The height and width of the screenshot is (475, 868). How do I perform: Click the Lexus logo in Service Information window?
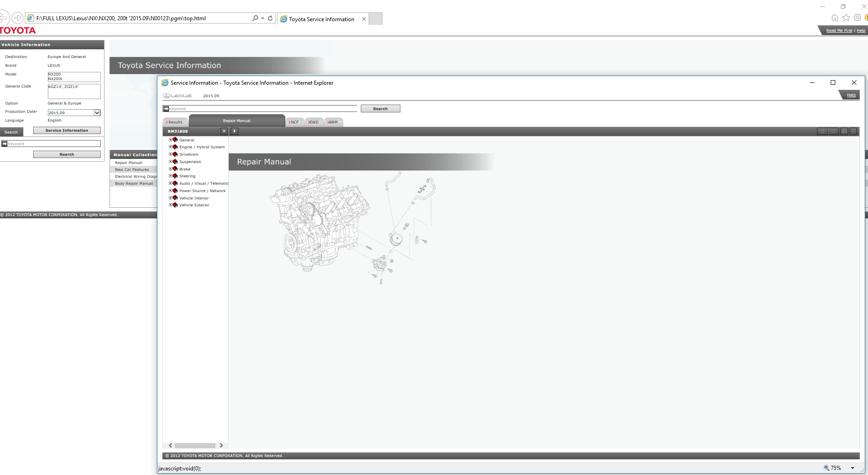pyautogui.click(x=177, y=96)
